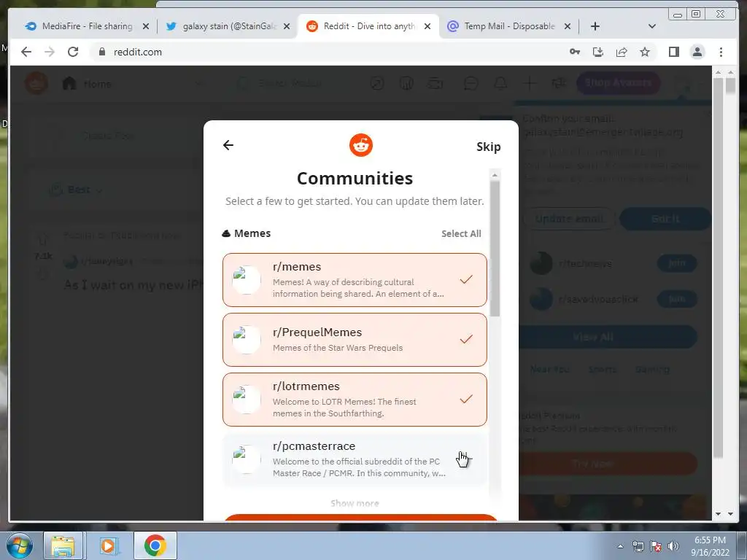Image resolution: width=747 pixels, height=560 pixels.
Task: Switch to the Temp Mail tab
Action: [x=509, y=26]
